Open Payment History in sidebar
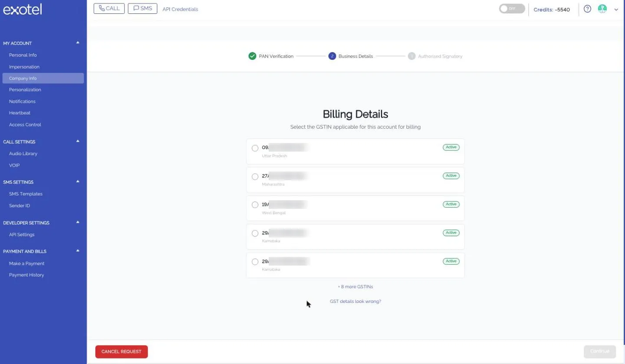The image size is (625, 364). click(x=26, y=275)
